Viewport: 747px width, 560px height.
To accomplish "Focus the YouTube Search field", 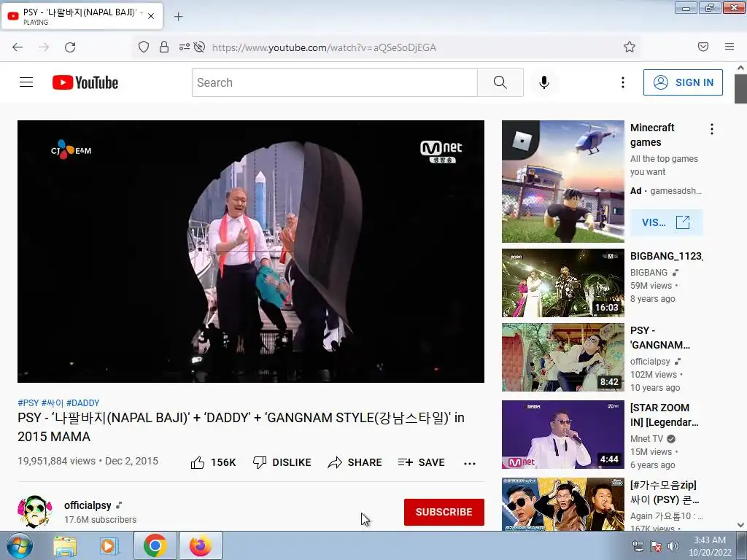I will [x=334, y=82].
